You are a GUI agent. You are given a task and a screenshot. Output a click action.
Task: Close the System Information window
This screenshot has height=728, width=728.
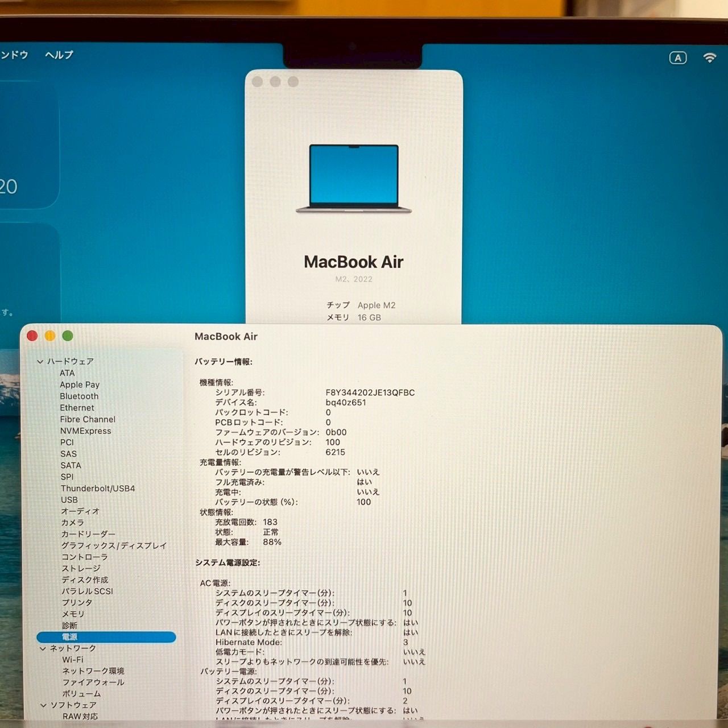[32, 336]
